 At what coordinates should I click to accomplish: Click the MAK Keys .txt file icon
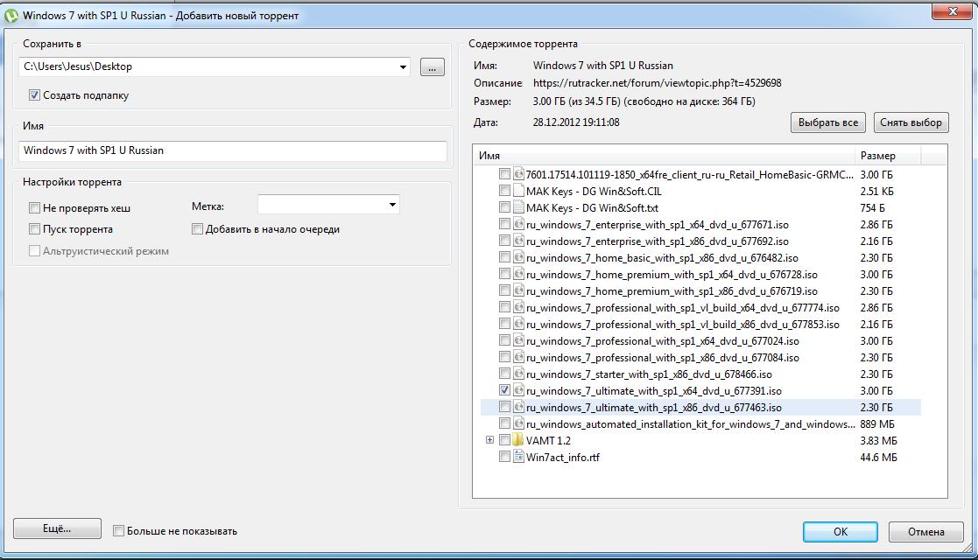click(x=518, y=207)
